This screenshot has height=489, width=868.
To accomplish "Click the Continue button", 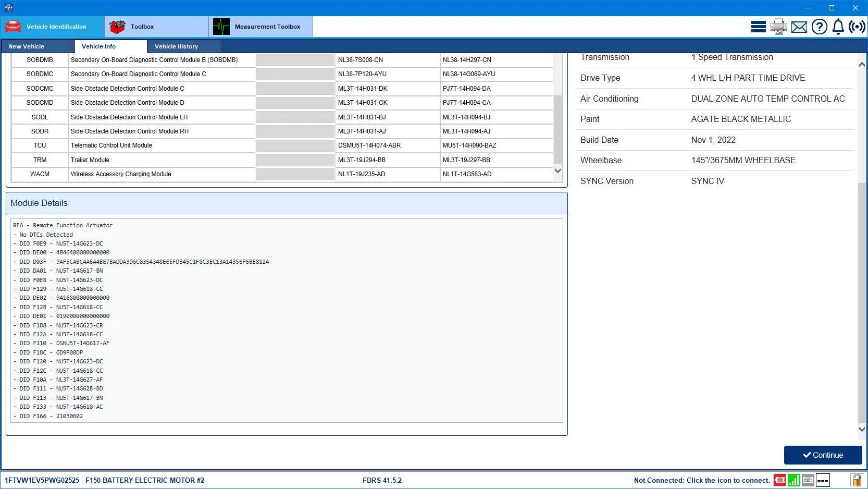I will (x=823, y=455).
